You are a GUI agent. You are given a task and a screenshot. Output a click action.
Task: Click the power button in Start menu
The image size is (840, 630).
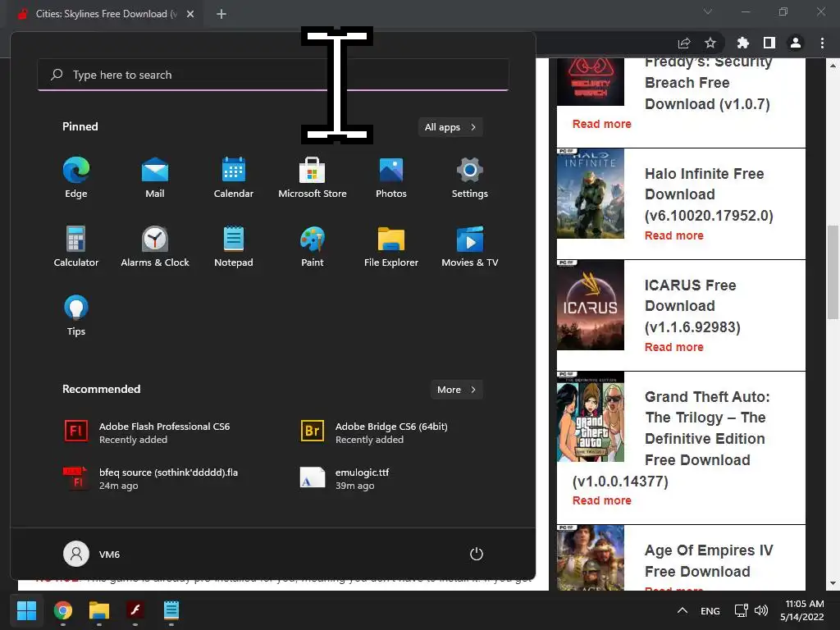477,554
